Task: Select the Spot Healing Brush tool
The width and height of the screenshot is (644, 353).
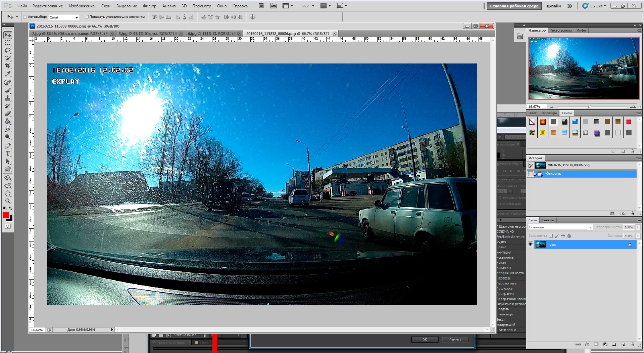Action: 8,83
